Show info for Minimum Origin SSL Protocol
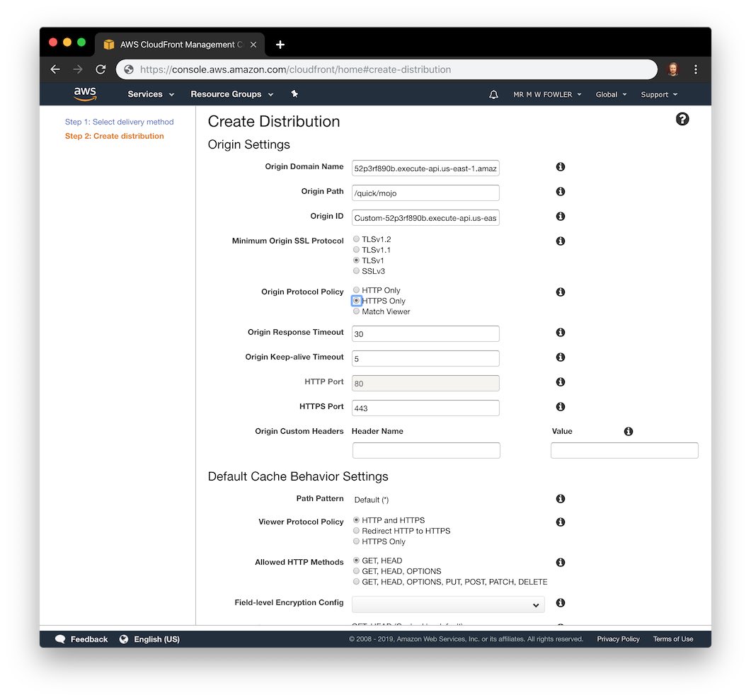Viewport: 751px width, 700px height. click(561, 241)
